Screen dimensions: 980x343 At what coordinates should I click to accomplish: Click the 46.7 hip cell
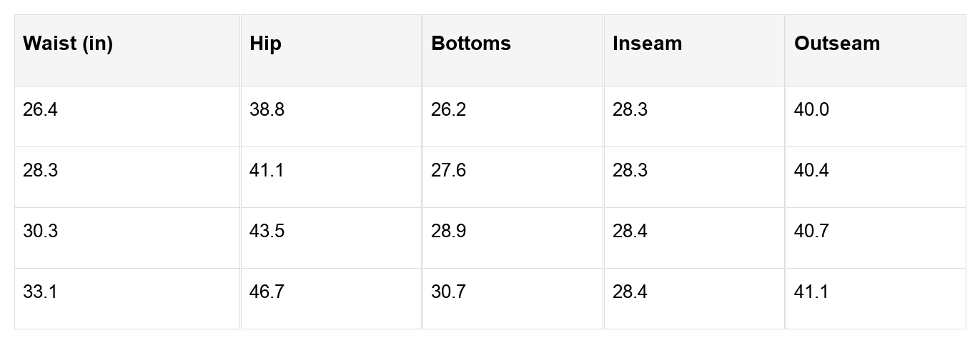[267, 292]
